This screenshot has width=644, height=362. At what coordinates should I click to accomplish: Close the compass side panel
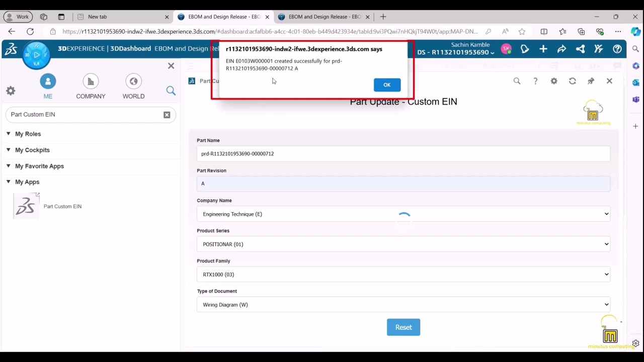pos(171,66)
